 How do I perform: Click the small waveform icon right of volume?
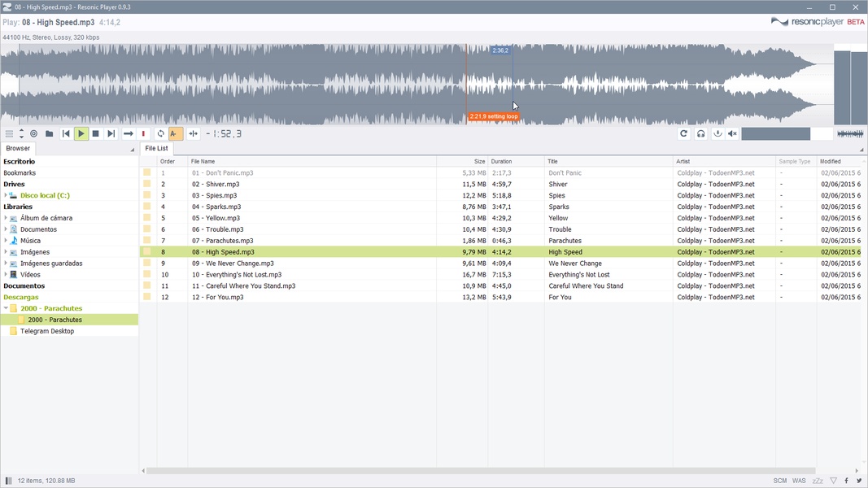click(x=850, y=133)
